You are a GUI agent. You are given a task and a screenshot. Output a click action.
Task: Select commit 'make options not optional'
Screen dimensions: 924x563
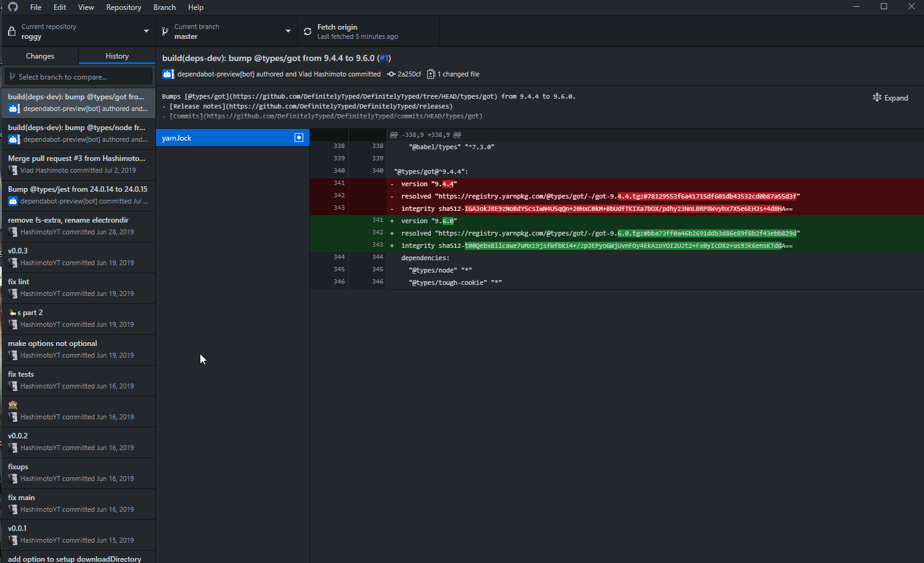(78, 350)
